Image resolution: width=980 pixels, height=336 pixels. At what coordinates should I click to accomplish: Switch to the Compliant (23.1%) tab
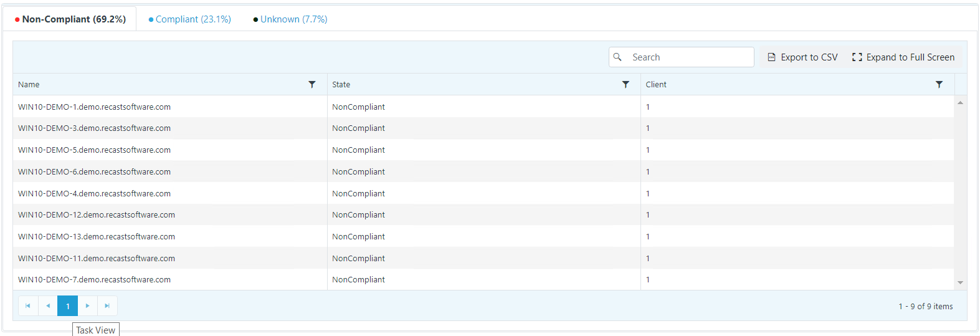coord(189,19)
